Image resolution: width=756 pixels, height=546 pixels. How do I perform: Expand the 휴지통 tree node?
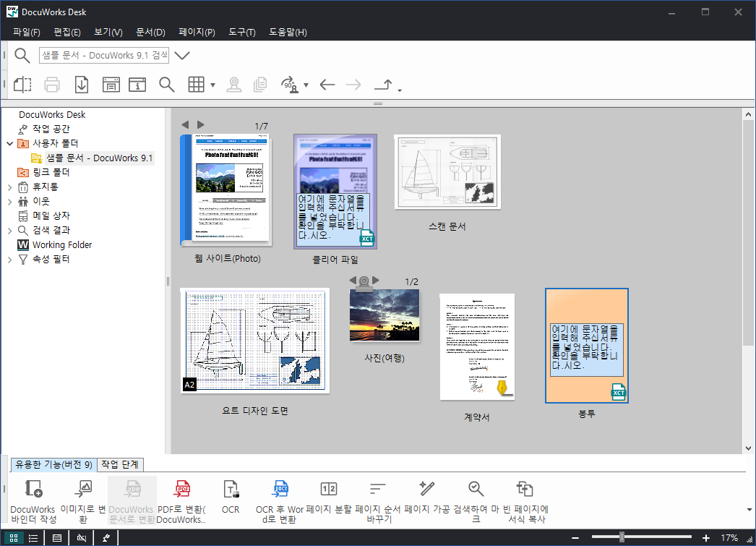[9, 187]
